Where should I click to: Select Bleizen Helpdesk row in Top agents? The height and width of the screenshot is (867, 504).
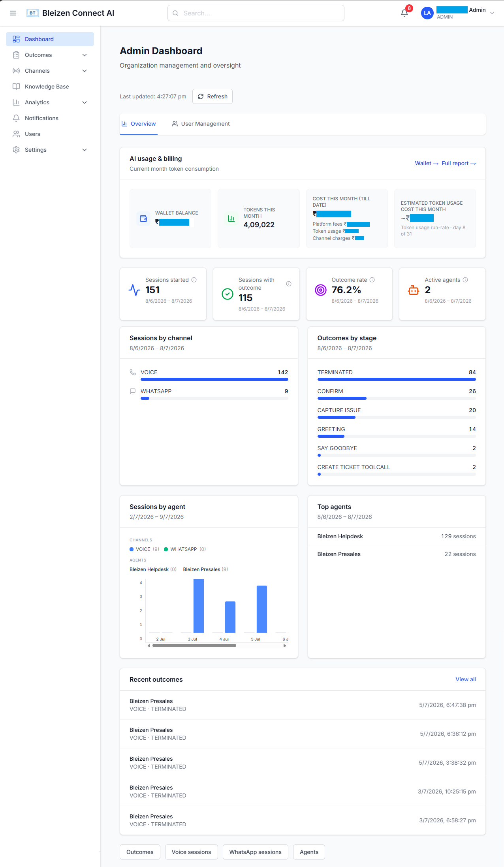(397, 536)
